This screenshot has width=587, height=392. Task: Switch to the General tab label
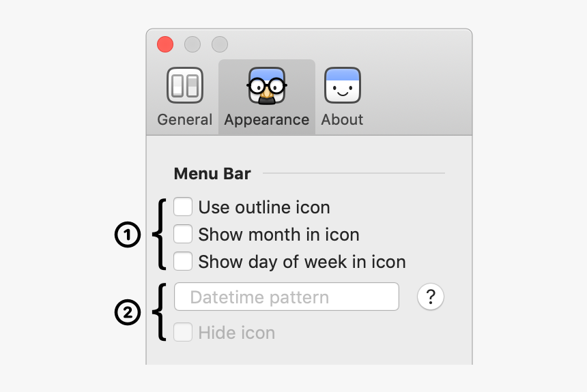pyautogui.click(x=185, y=120)
